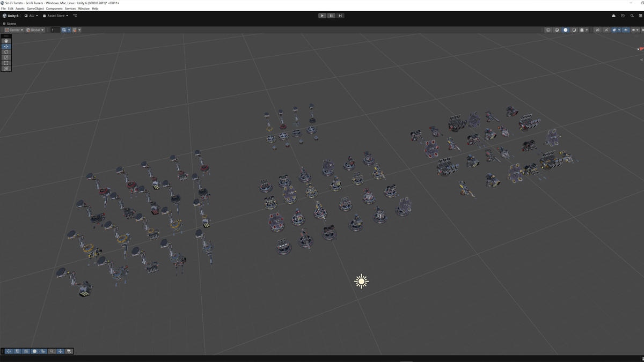
Task: Select the Rect Transform tool
Action: click(x=6, y=63)
